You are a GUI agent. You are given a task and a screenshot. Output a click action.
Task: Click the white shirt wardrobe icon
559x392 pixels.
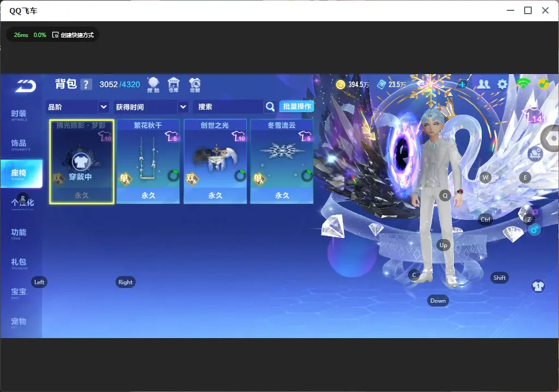(x=538, y=286)
